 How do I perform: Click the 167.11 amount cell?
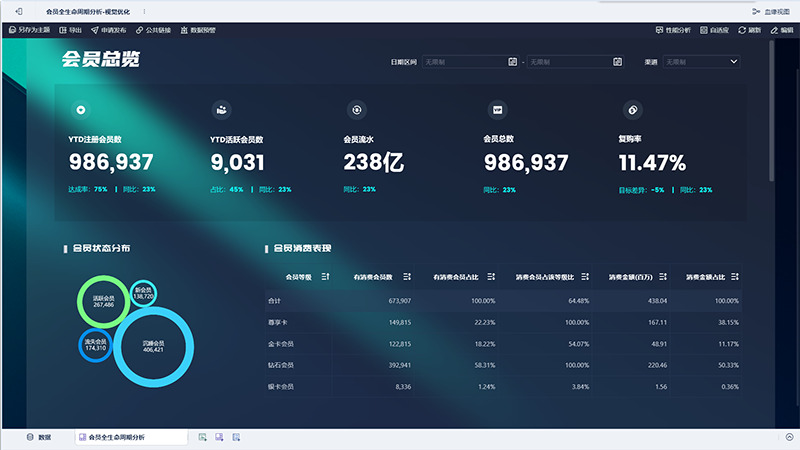(x=657, y=322)
